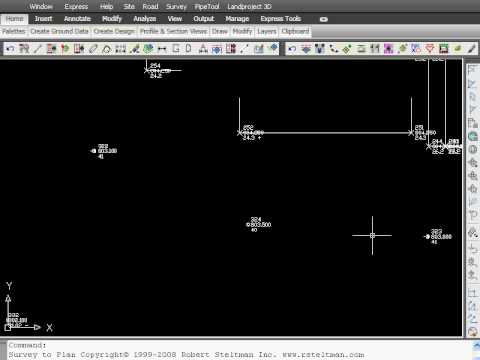Click the round icon ending the side toolbar
Screen dimensions: 480x360
(473, 332)
